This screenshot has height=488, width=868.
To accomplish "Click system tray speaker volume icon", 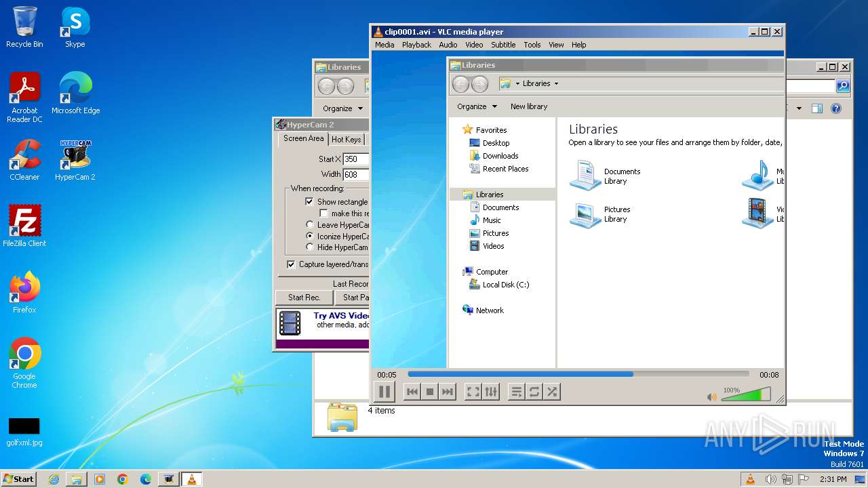I will pos(770,479).
